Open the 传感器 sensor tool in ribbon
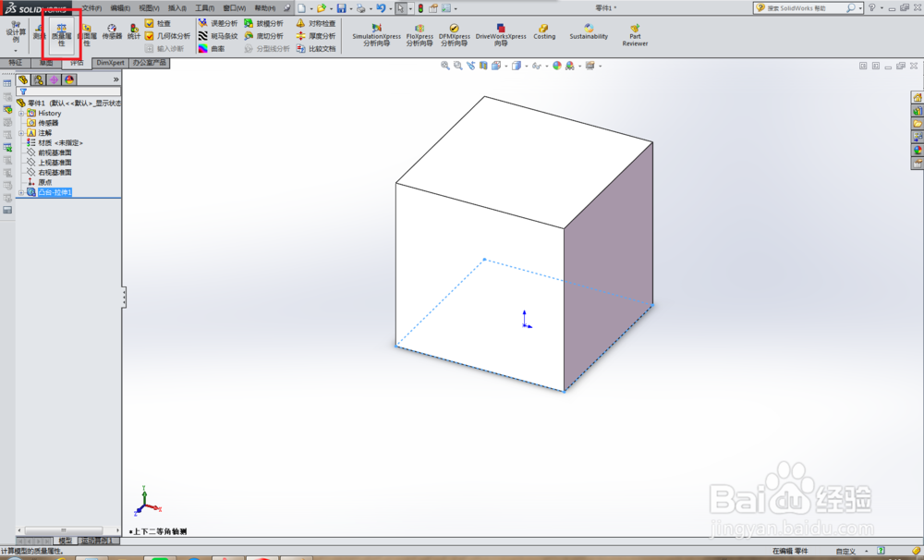Image resolution: width=924 pixels, height=560 pixels. pyautogui.click(x=112, y=31)
